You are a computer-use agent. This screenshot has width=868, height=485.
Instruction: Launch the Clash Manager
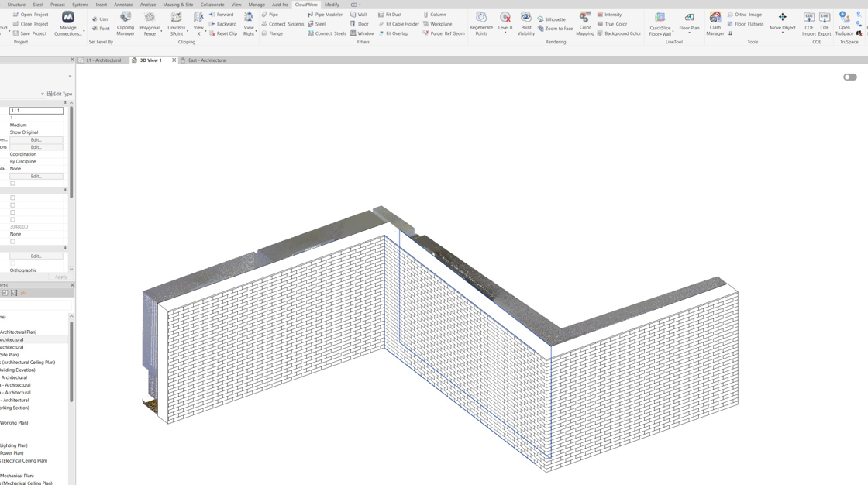[715, 24]
